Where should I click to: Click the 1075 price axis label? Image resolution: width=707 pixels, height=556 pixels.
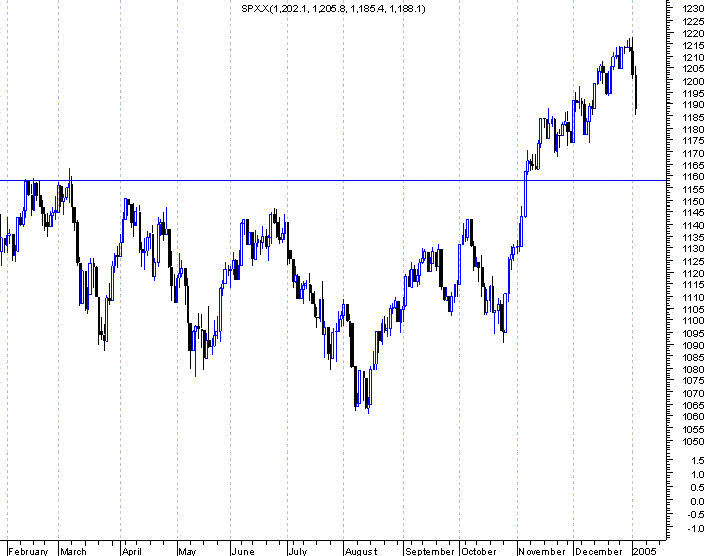(x=693, y=381)
